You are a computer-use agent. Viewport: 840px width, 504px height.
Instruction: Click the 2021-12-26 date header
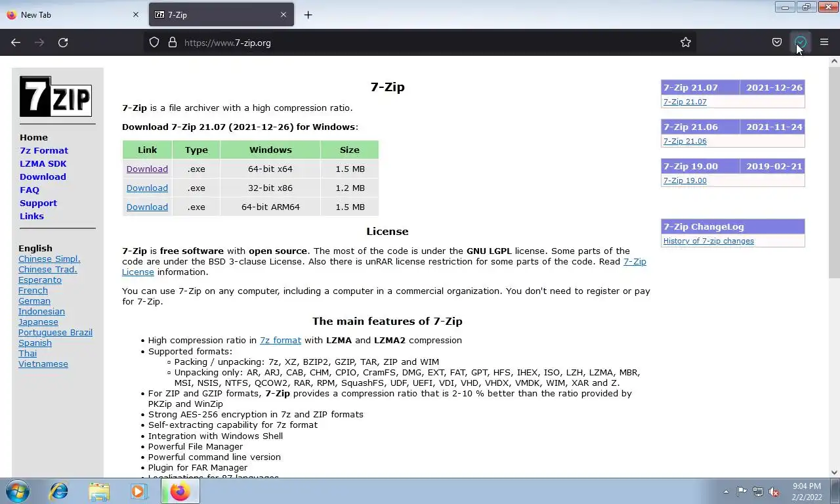[x=774, y=87]
